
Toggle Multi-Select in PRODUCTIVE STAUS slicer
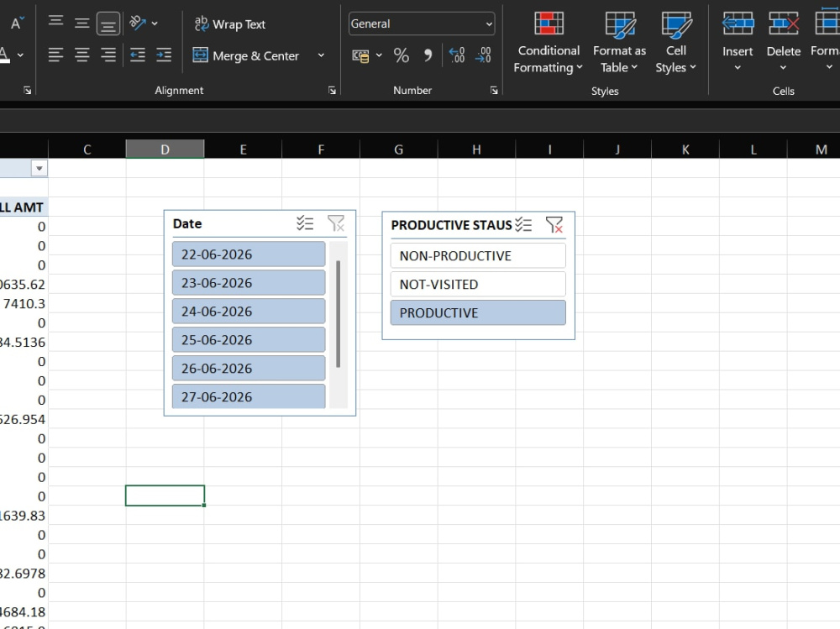click(523, 224)
